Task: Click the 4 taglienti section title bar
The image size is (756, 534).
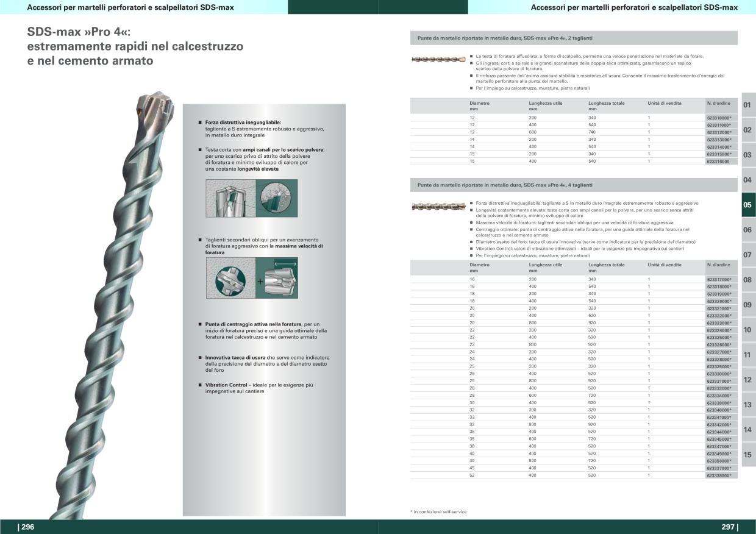Action: coord(574,185)
